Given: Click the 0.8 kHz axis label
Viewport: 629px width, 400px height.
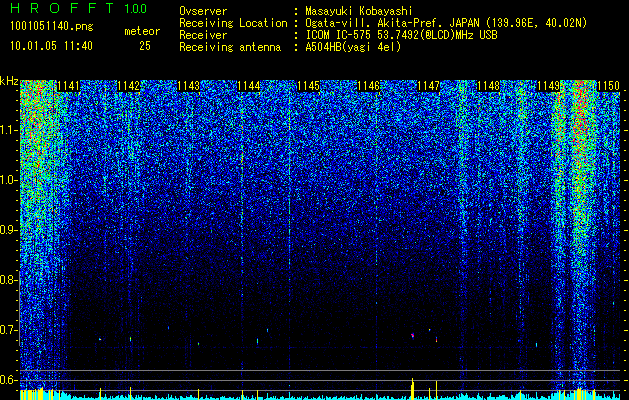Looking at the screenshot, I should pyautogui.click(x=8, y=280).
